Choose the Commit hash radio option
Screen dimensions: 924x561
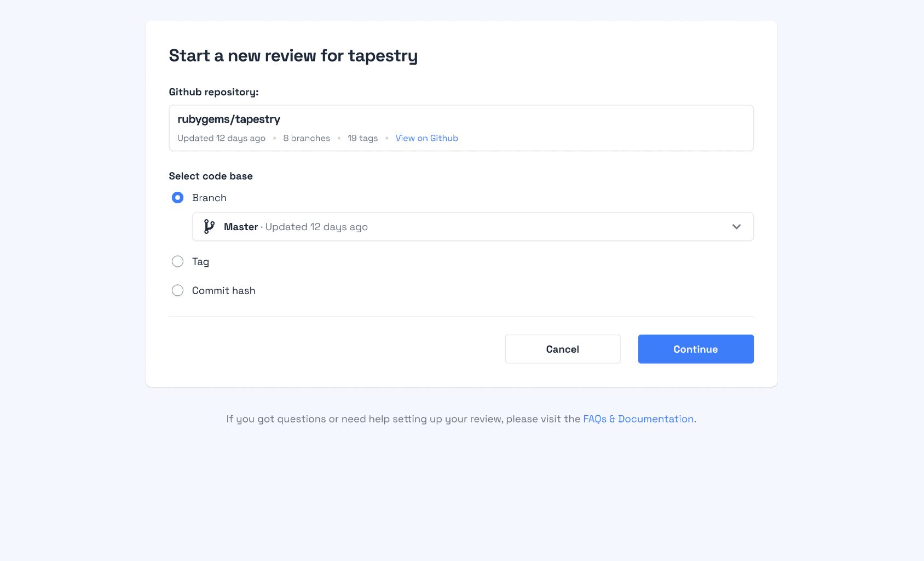pos(177,290)
